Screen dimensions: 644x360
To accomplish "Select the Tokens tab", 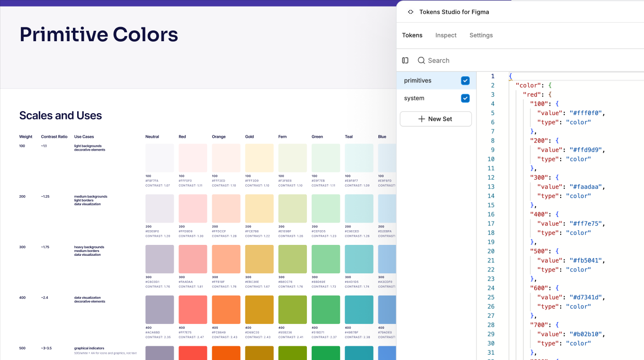I will [412, 35].
